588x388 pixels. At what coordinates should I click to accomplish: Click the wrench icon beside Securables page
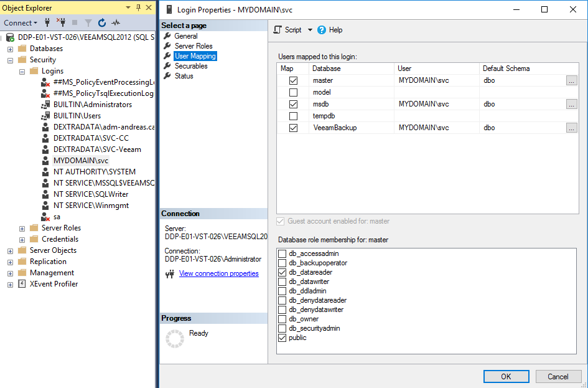click(x=167, y=65)
